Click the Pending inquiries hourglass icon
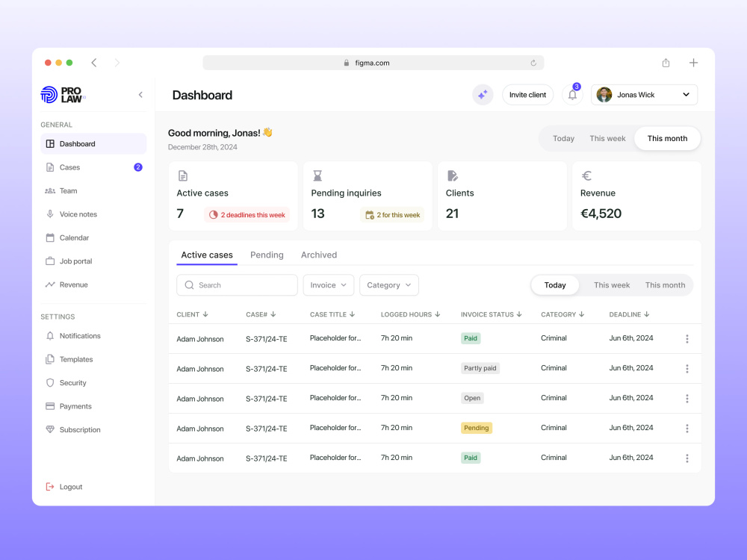Viewport: 747px width, 560px height. [317, 175]
